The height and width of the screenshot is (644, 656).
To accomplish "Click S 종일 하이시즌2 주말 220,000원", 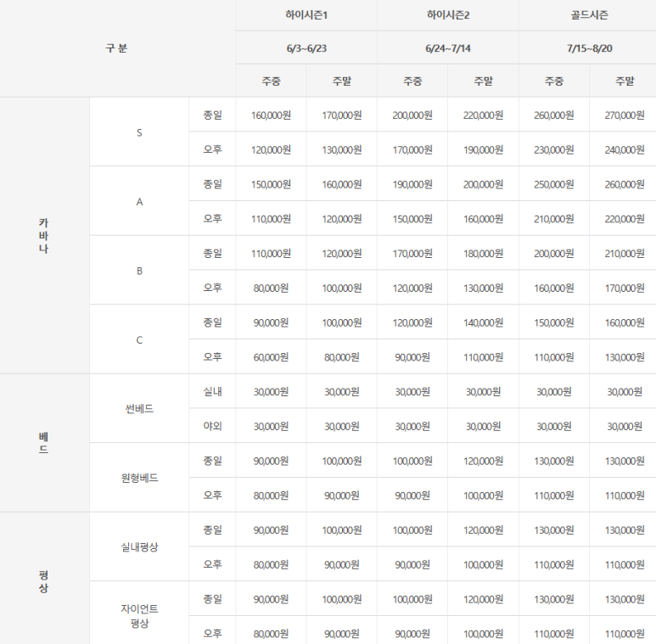I will (x=483, y=115).
